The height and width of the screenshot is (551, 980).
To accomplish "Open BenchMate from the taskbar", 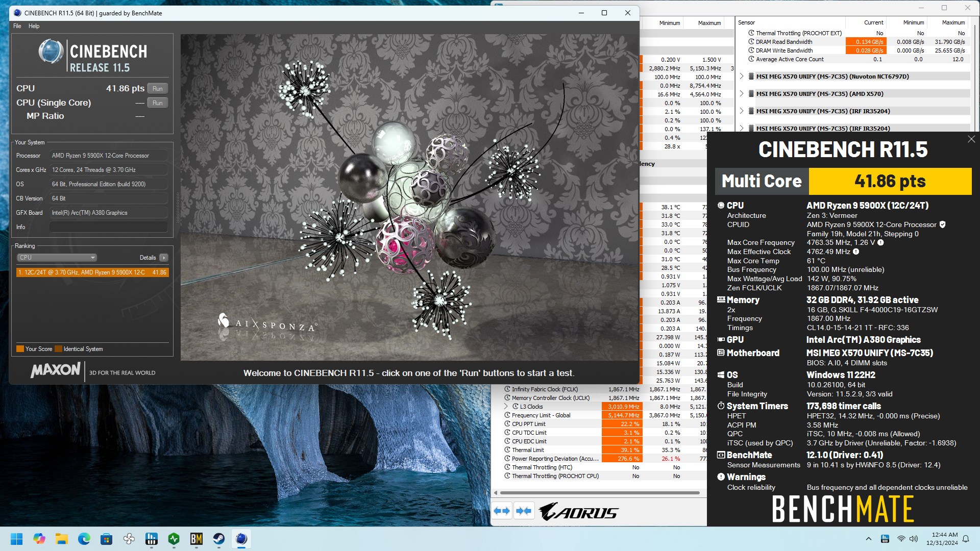I will [x=196, y=539].
